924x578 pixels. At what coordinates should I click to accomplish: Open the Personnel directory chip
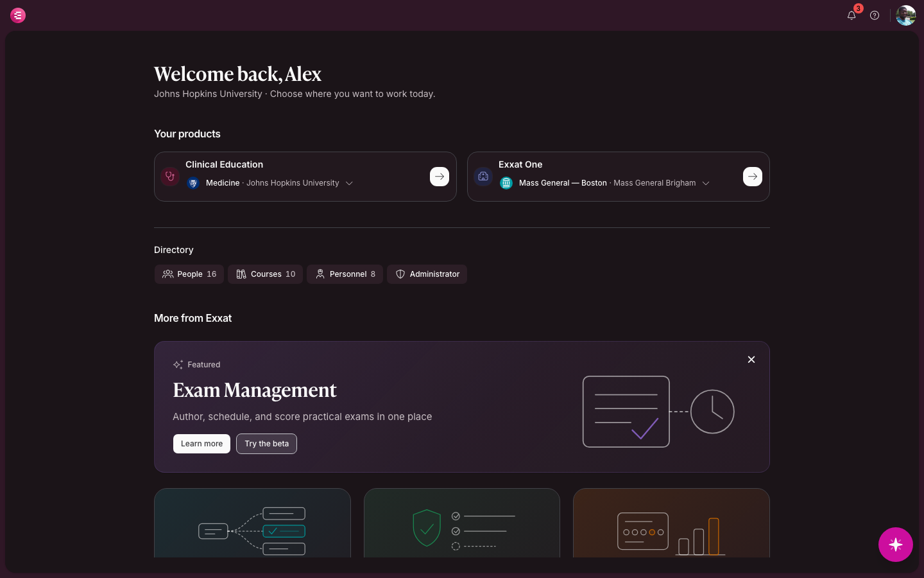[x=345, y=274]
